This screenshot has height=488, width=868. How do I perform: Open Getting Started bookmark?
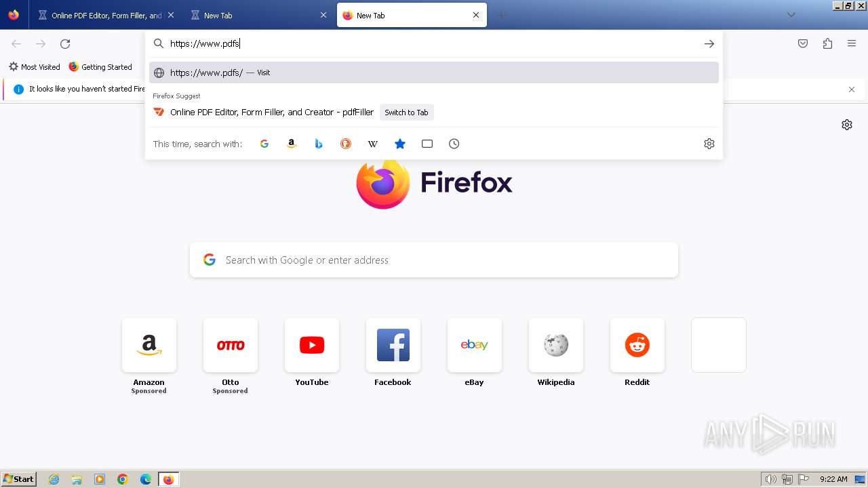click(100, 66)
